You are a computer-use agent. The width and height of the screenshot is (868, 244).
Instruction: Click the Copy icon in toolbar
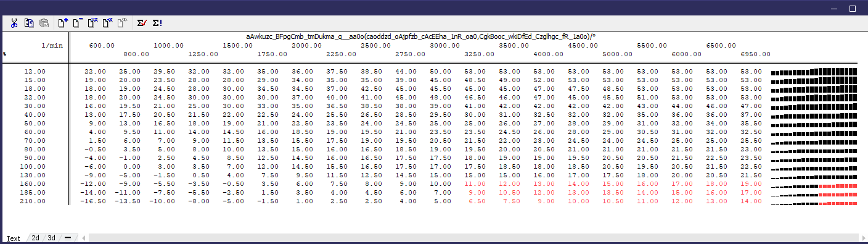[x=29, y=23]
